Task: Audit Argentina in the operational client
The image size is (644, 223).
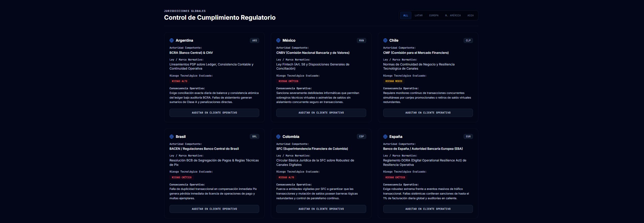Action: (x=214, y=113)
